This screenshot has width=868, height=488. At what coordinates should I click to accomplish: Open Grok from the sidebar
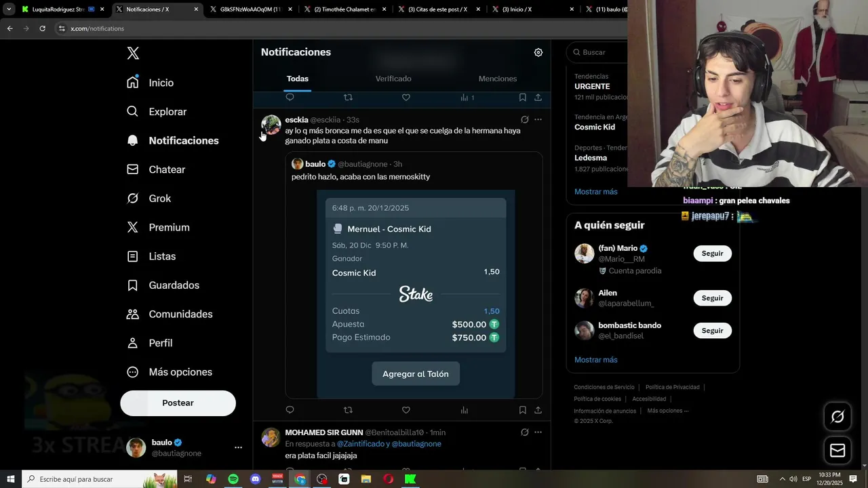149,199
